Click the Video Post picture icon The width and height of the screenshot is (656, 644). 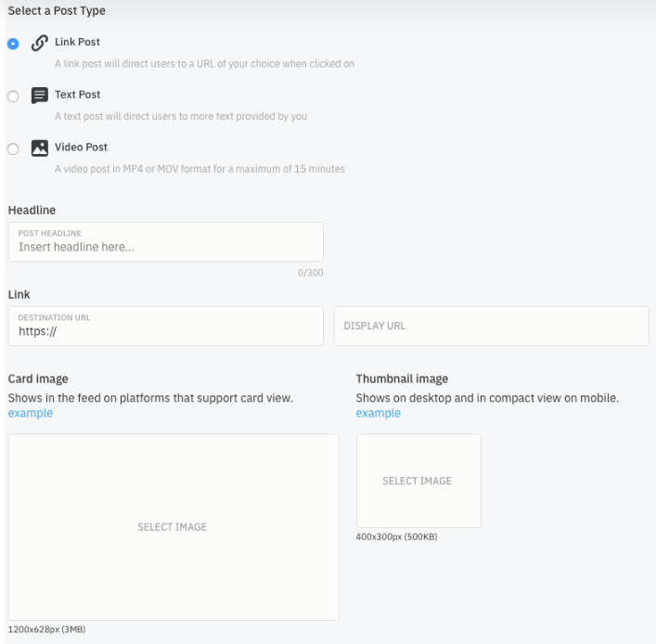[39, 148]
